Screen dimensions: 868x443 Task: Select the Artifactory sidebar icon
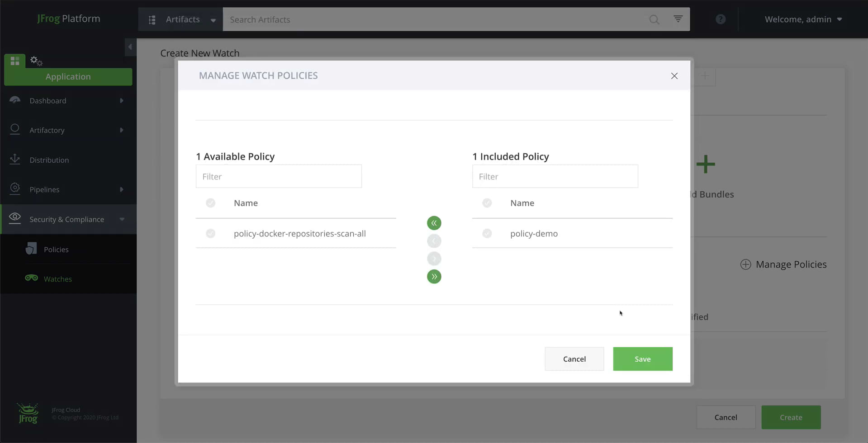pos(15,130)
